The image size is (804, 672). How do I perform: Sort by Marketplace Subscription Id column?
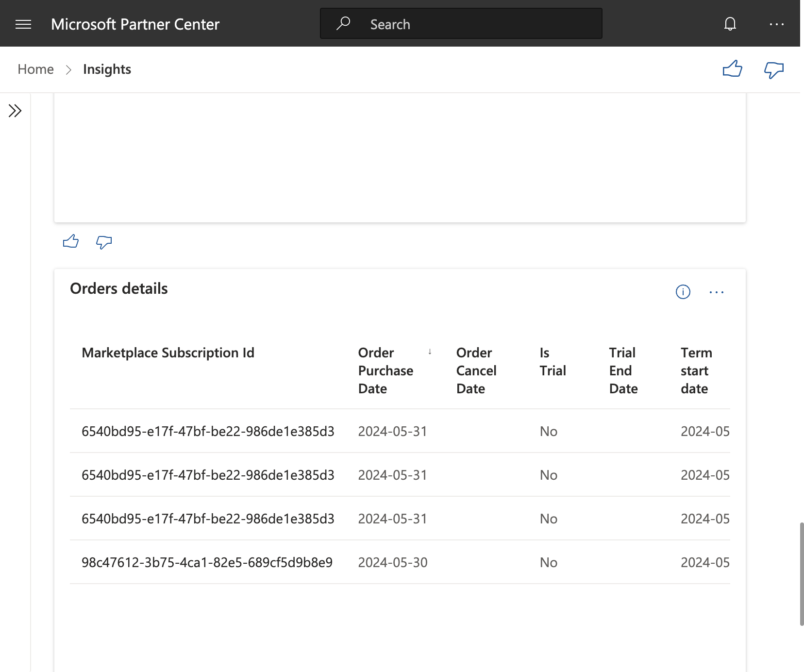coord(168,353)
